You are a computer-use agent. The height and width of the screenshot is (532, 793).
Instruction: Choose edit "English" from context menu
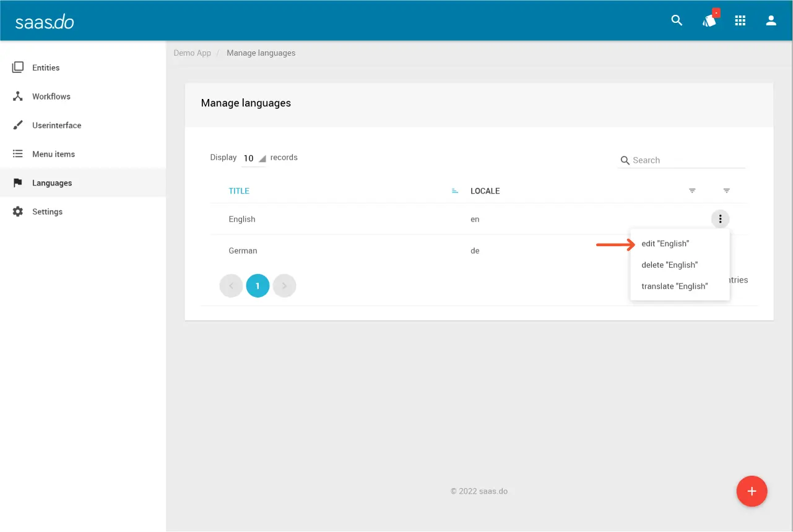click(665, 244)
